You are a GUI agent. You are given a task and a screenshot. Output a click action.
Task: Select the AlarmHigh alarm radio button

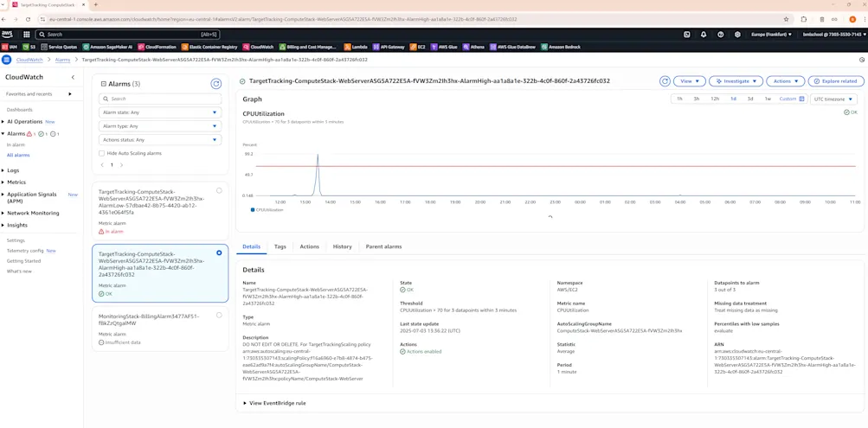click(x=219, y=252)
